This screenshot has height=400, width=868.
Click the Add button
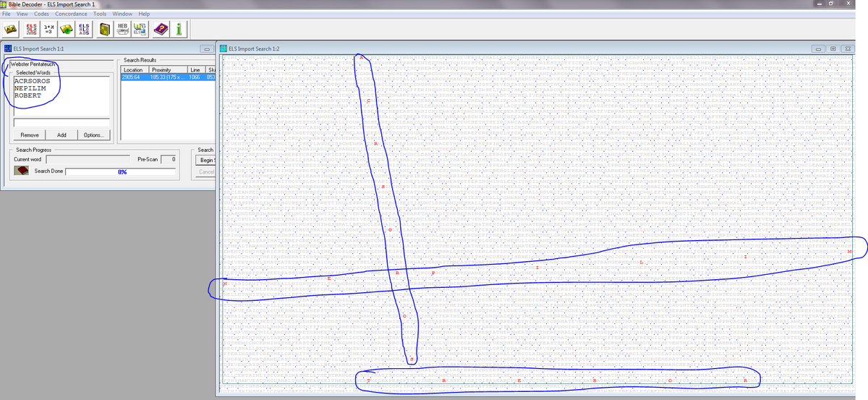pos(61,135)
